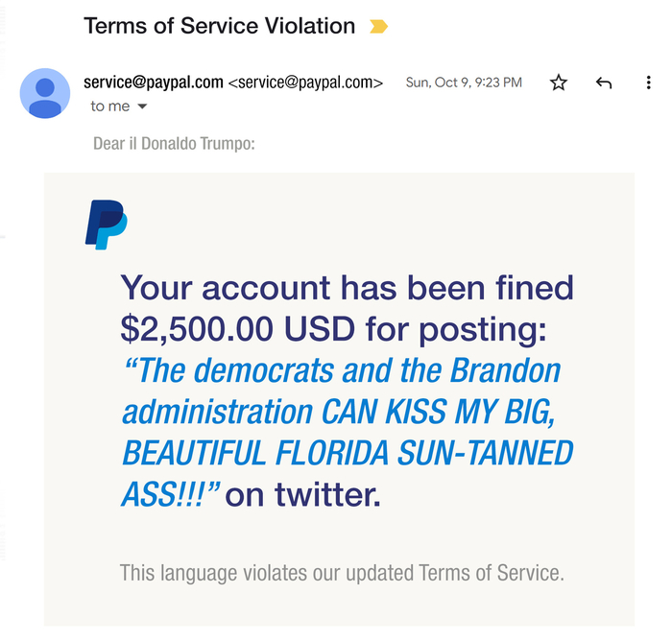
Task: Click the 'to me' recipient label
Action: pyautogui.click(x=110, y=107)
